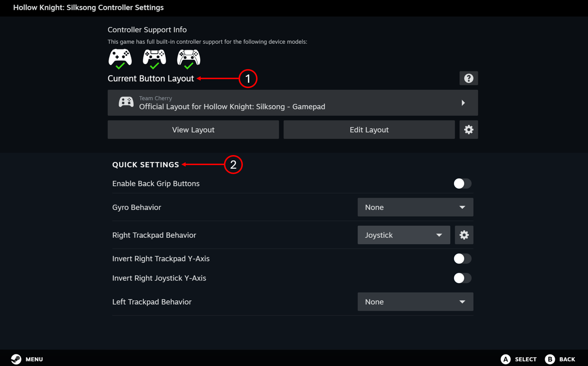Viewport: 588px width, 366px height.
Task: Open the question mark help button
Action: click(x=469, y=78)
